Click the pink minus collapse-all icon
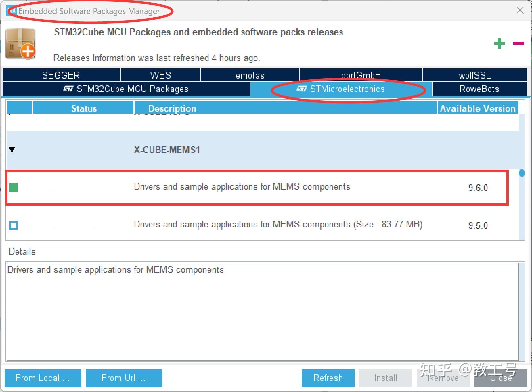Screen dimensions: 532x392 [x=518, y=43]
